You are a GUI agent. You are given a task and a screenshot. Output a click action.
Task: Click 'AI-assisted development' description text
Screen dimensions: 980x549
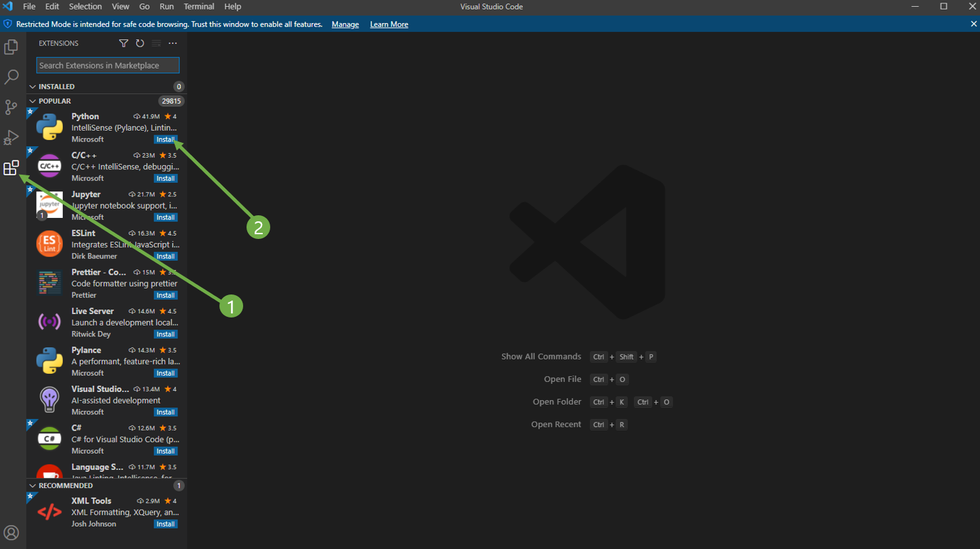(x=116, y=401)
